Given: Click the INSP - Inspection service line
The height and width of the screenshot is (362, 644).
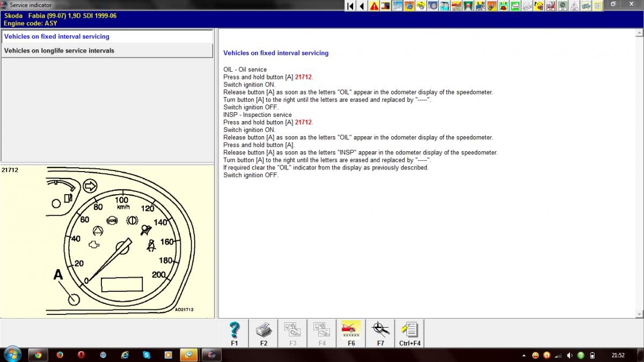Looking at the screenshot, I should (258, 115).
